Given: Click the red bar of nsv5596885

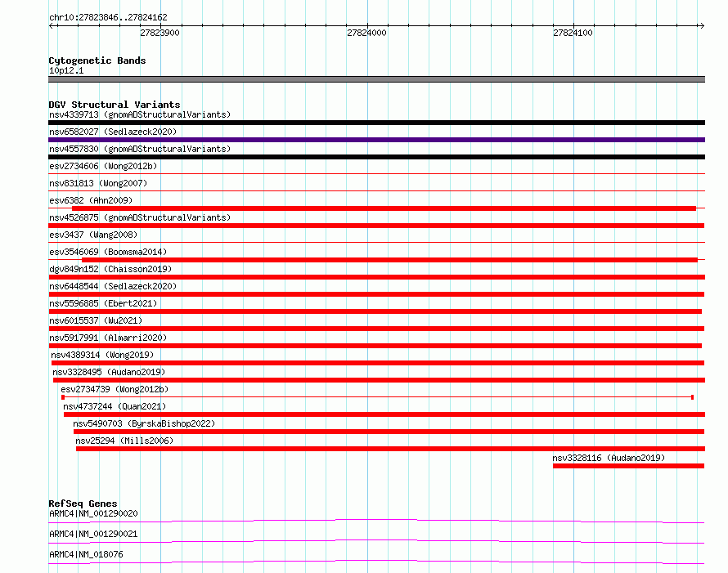Looking at the screenshot, I should 375,311.
